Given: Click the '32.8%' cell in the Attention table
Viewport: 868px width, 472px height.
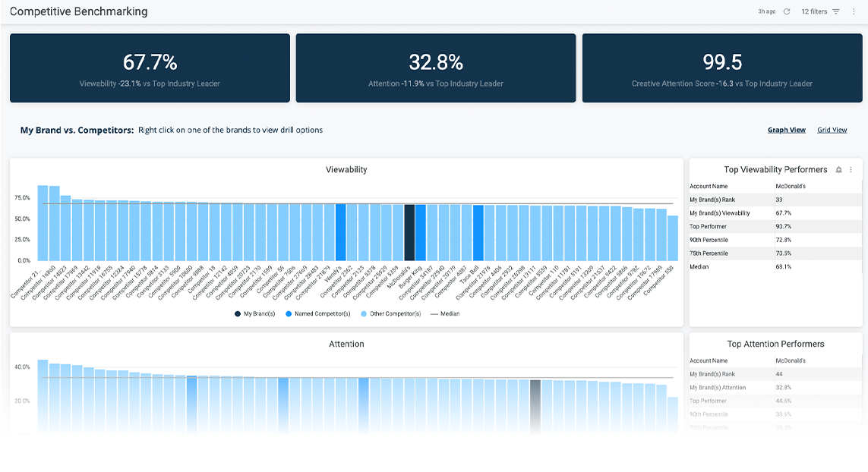Looking at the screenshot, I should [783, 387].
